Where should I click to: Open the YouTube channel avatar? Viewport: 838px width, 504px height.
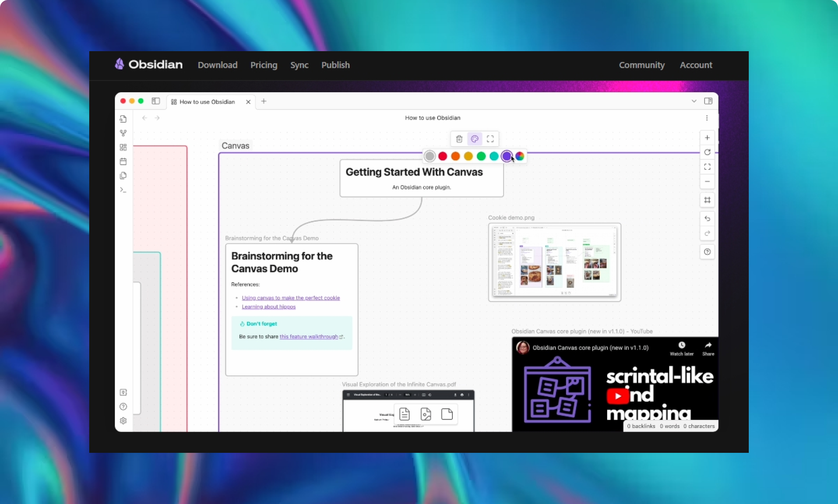tap(523, 347)
